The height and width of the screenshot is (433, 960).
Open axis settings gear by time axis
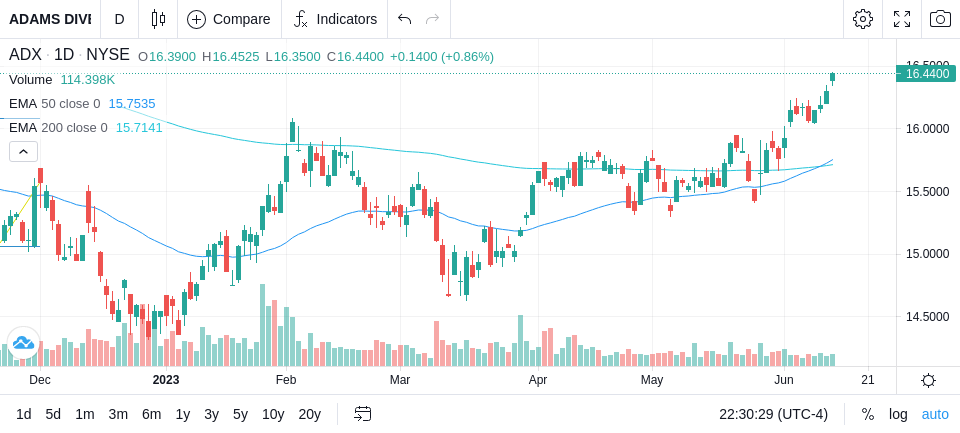(x=928, y=380)
